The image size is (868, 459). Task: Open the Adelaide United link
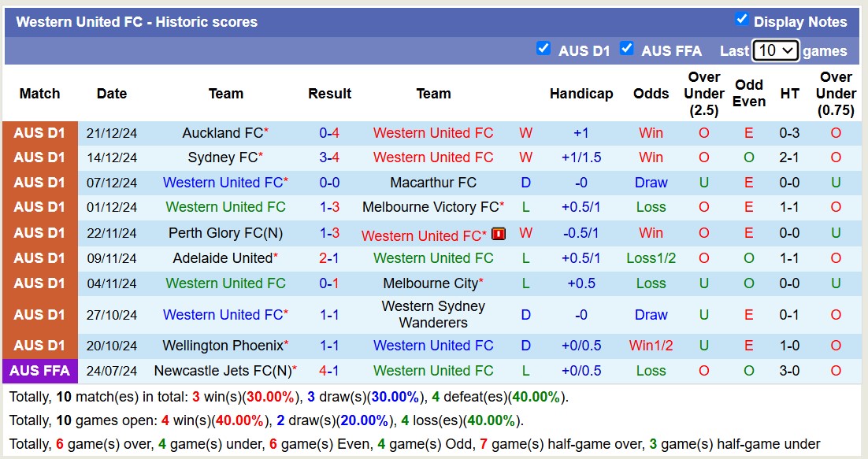[x=223, y=258]
